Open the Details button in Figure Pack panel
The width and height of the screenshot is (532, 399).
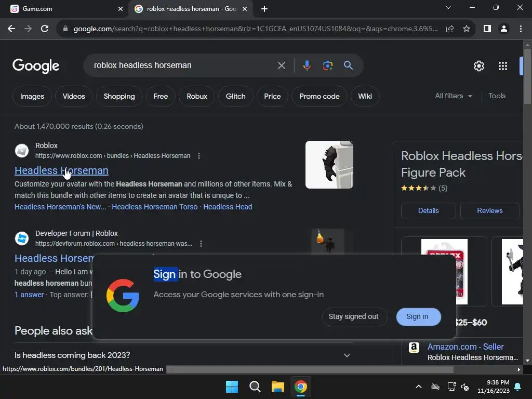[428, 211]
